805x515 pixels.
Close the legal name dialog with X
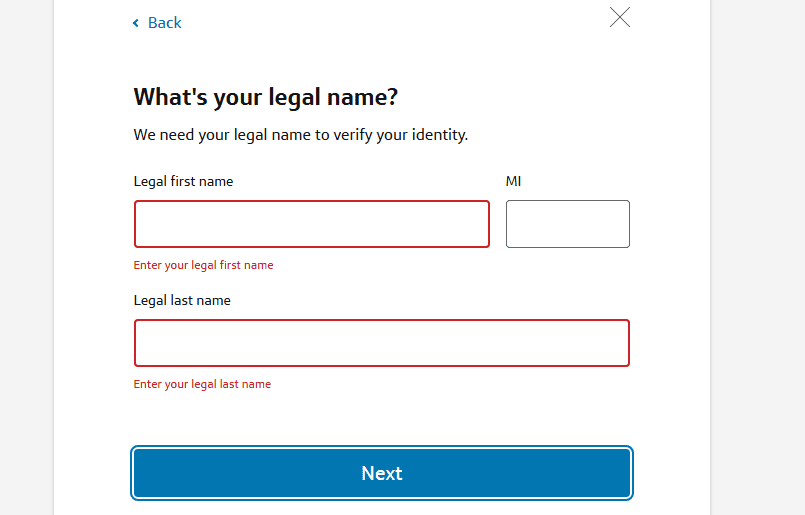620,17
